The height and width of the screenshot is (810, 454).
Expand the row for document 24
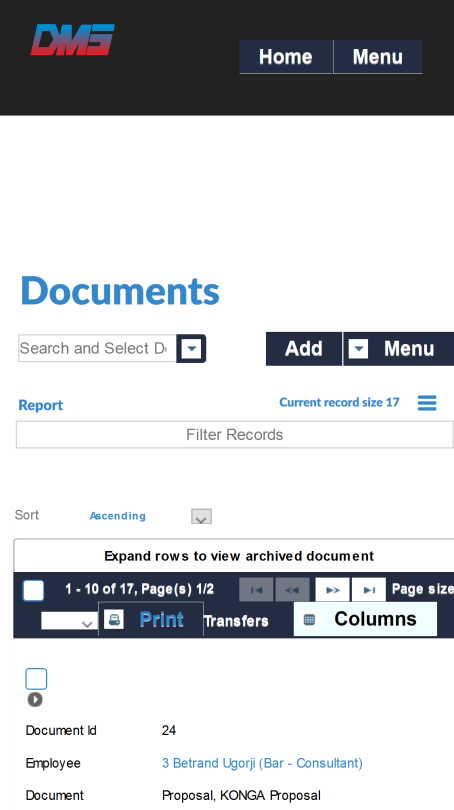click(x=35, y=699)
